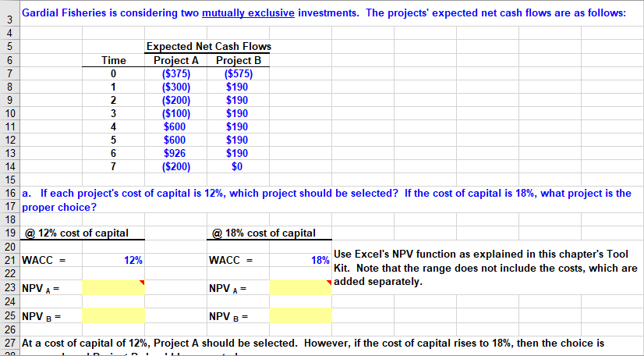Click the Time value 7 cell
The width and height of the screenshot is (644, 356).
point(113,166)
